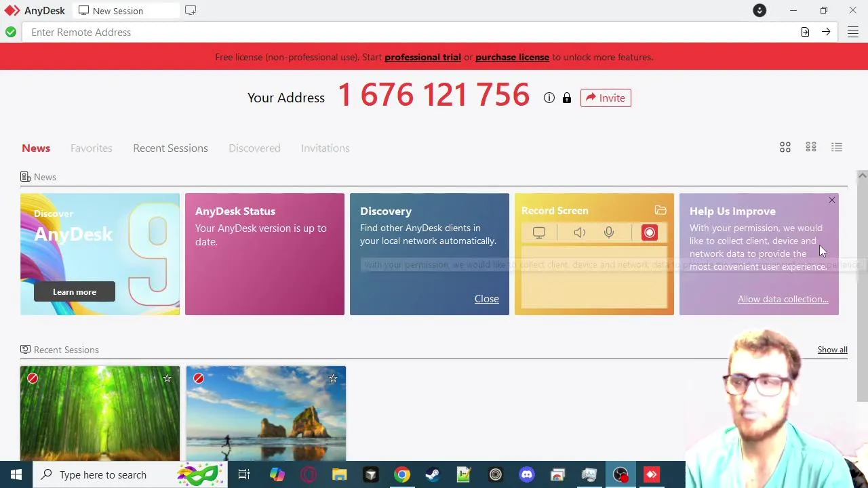Click the vertical scrollbar up arrow
Image resolution: width=868 pixels, height=488 pixels.
[x=862, y=176]
